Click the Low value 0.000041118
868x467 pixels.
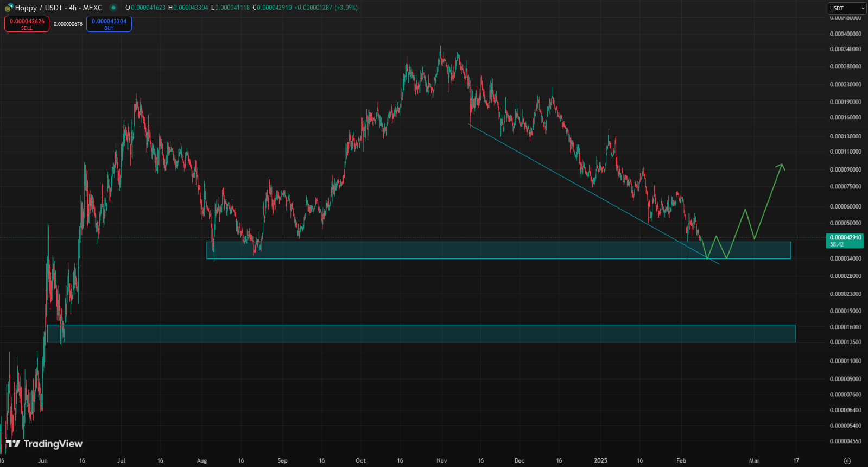pyautogui.click(x=232, y=8)
